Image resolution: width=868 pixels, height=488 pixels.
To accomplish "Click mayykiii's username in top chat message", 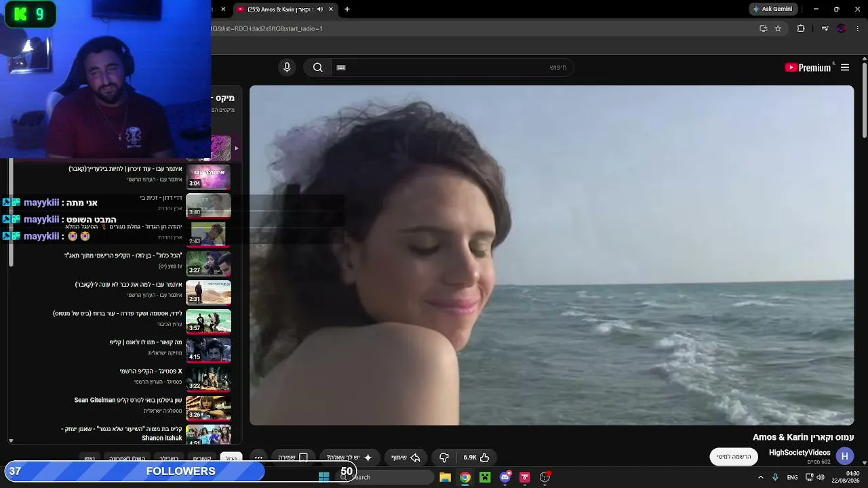I will [41, 203].
